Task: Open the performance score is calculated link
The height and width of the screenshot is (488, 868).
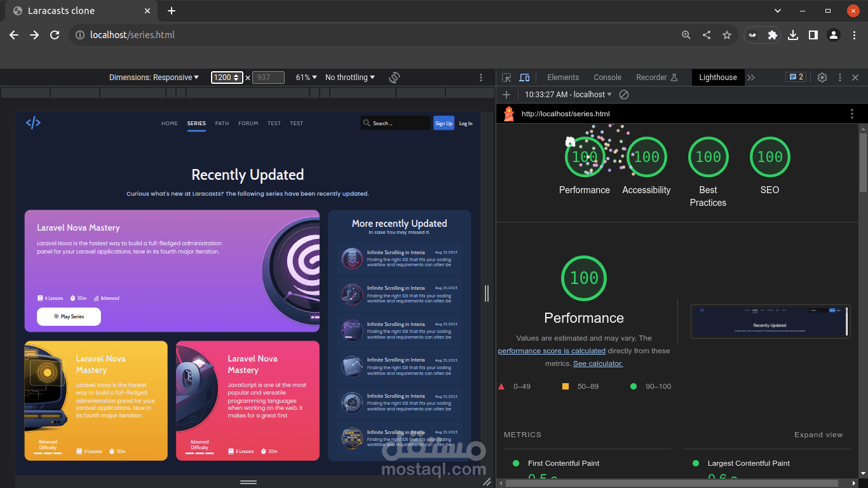Action: [552, 351]
